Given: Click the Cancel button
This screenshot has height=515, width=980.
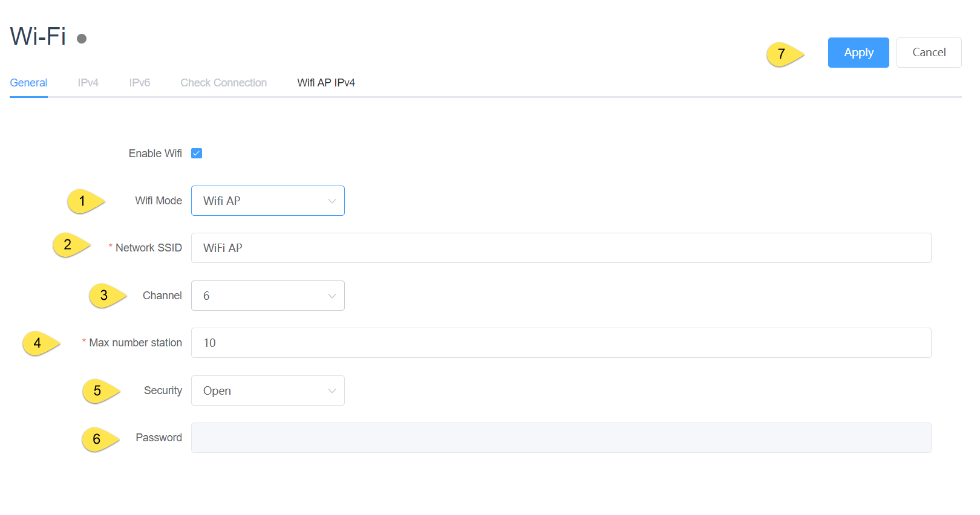Looking at the screenshot, I should tap(929, 53).
